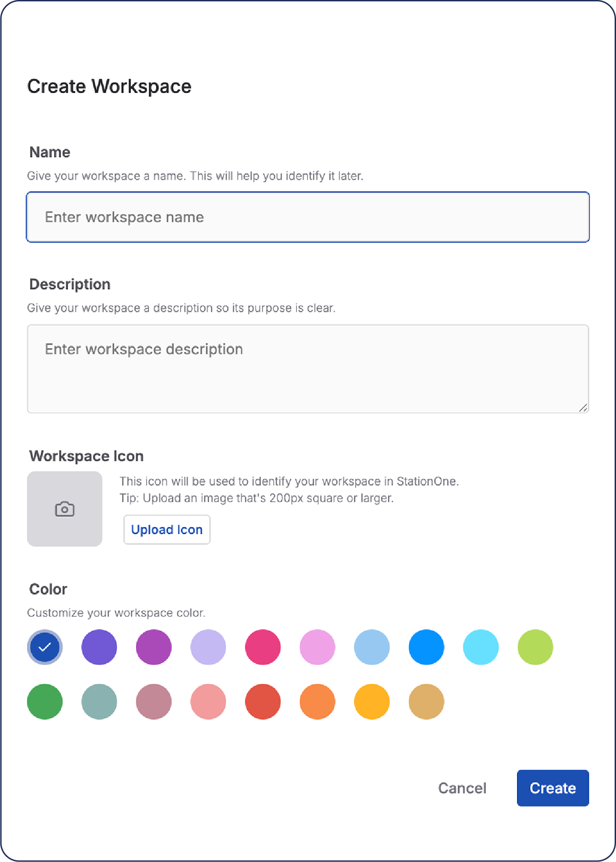The width and height of the screenshot is (616, 862).
Task: Click the Upload Icon button
Action: [x=167, y=529]
